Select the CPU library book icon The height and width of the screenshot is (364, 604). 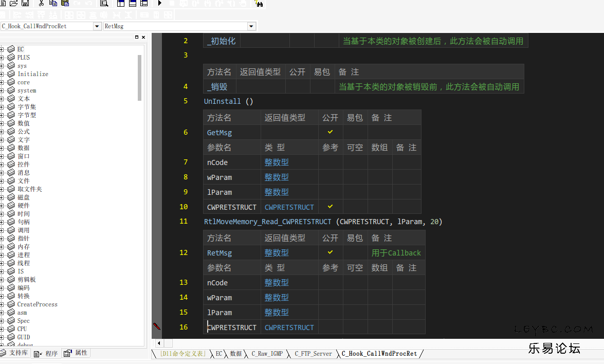[x=11, y=329]
